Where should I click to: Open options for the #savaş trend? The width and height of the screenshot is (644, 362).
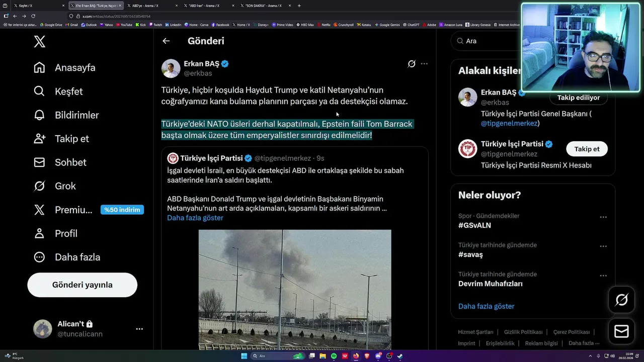603,246
